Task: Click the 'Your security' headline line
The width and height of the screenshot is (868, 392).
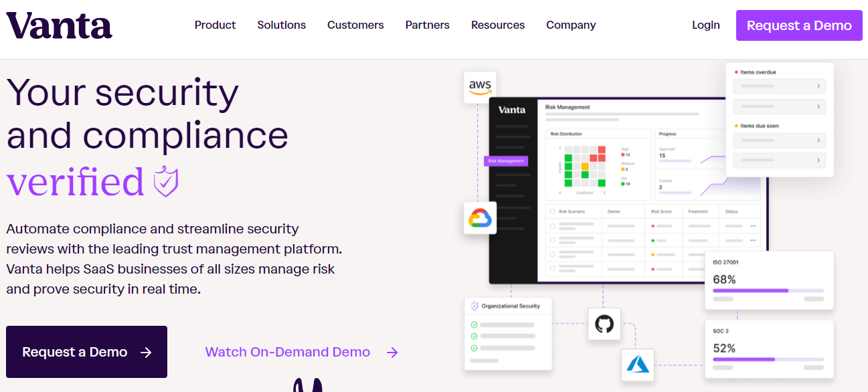Action: click(122, 92)
